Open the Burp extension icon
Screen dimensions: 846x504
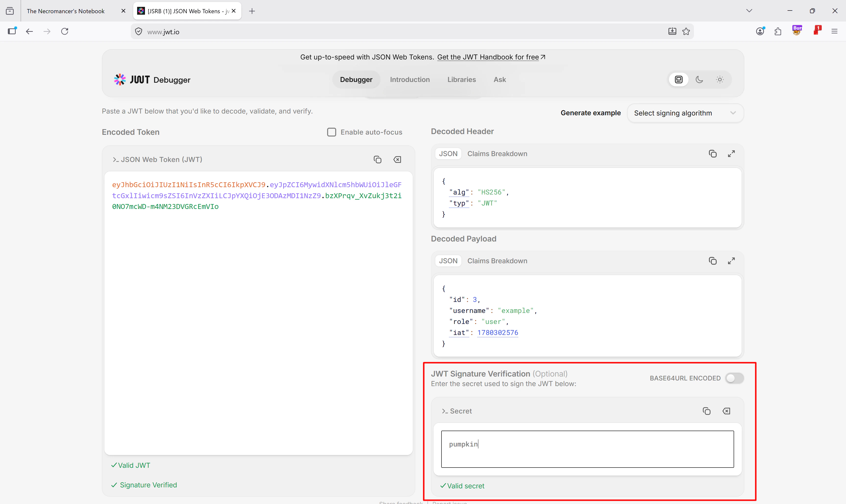tap(797, 30)
